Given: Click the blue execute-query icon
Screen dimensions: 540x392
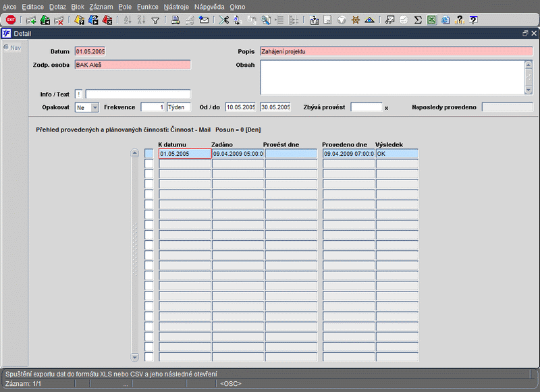Looking at the screenshot, I should [x=93, y=20].
